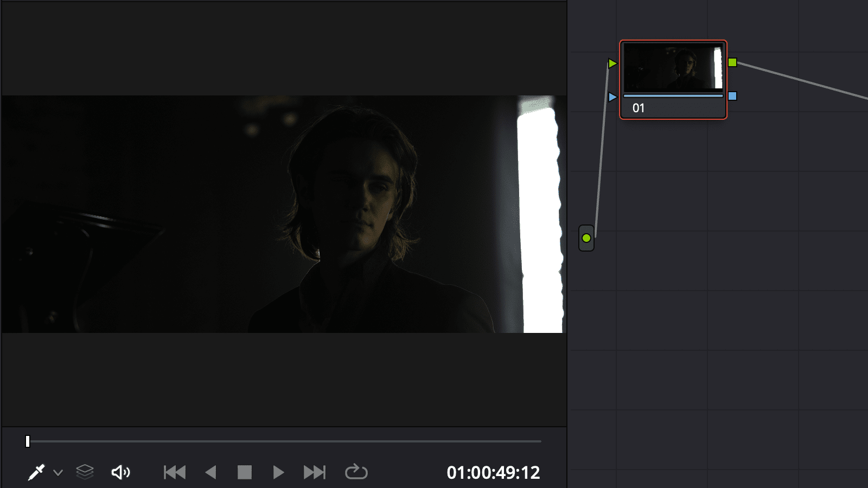Stop playback

[244, 472]
